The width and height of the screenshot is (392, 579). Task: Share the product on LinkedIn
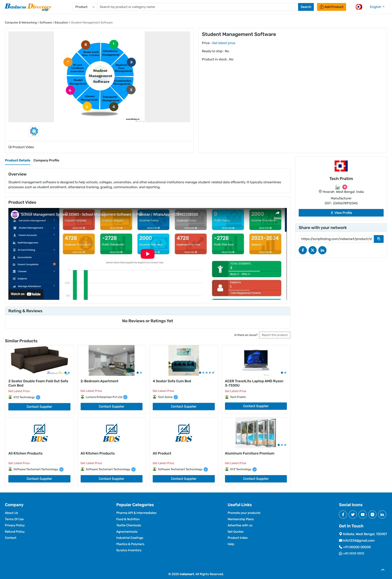point(322,250)
